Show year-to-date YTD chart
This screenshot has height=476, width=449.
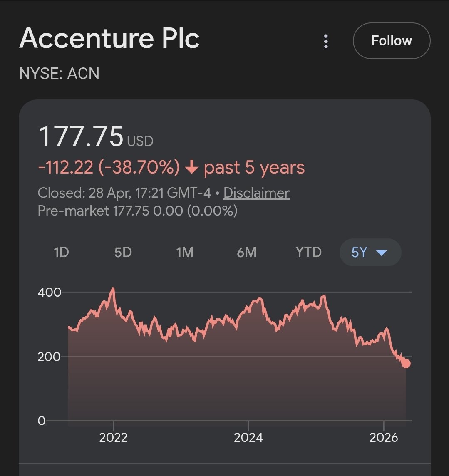click(308, 252)
